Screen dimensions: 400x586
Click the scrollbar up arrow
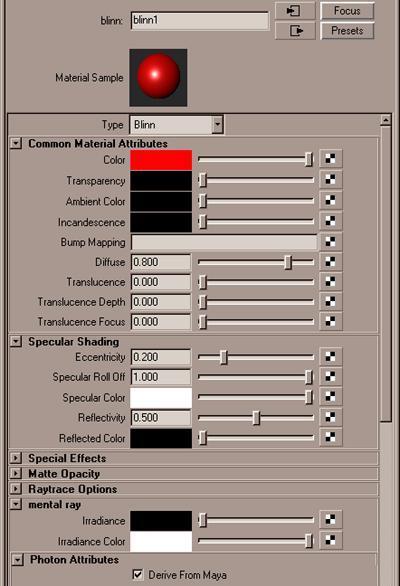(x=385, y=120)
